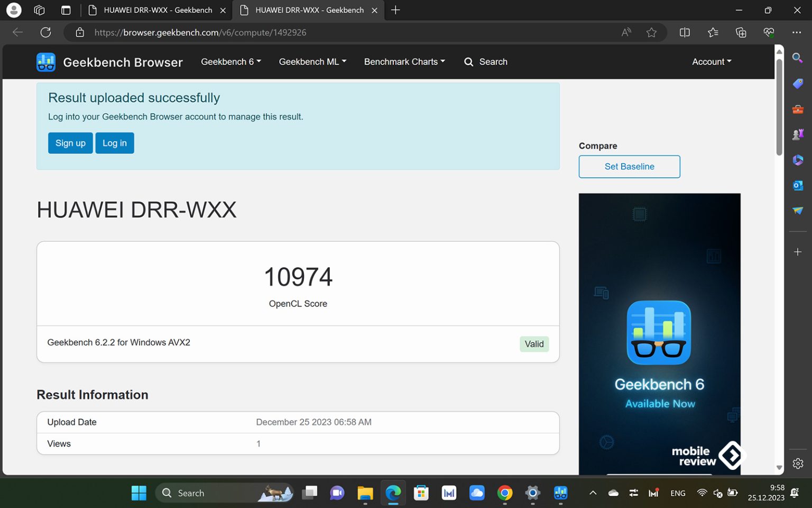Add a sidebar app with plus icon
This screenshot has height=508, width=812.
[798, 252]
